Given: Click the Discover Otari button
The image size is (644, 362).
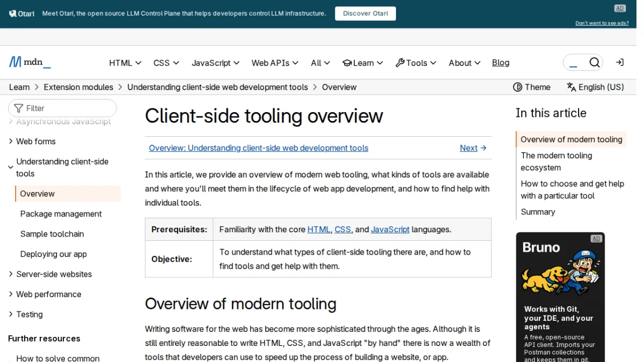Looking at the screenshot, I should coord(365,13).
